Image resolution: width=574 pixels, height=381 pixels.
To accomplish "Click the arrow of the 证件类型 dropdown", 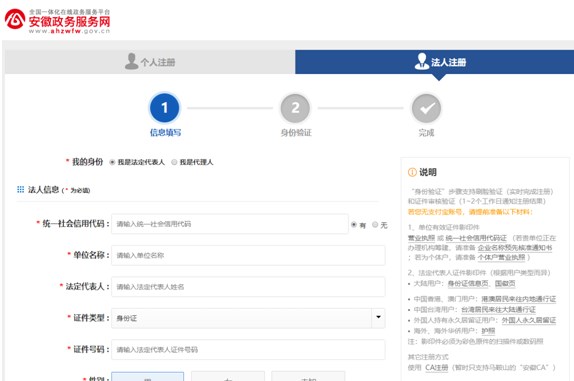I will click(379, 317).
